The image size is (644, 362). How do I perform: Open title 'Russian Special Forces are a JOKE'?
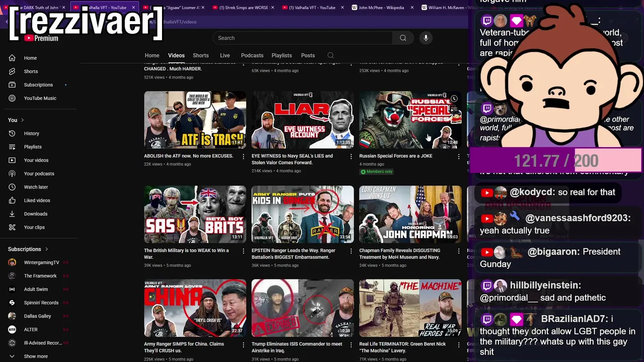[x=395, y=156]
